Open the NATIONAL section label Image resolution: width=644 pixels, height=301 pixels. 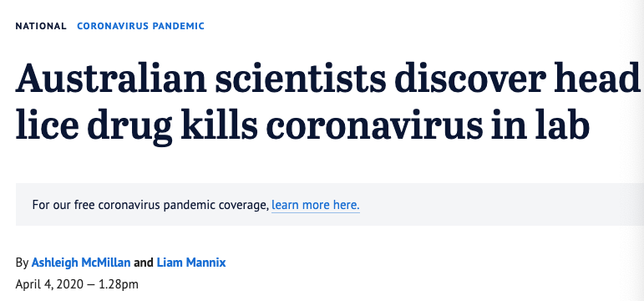click(41, 26)
